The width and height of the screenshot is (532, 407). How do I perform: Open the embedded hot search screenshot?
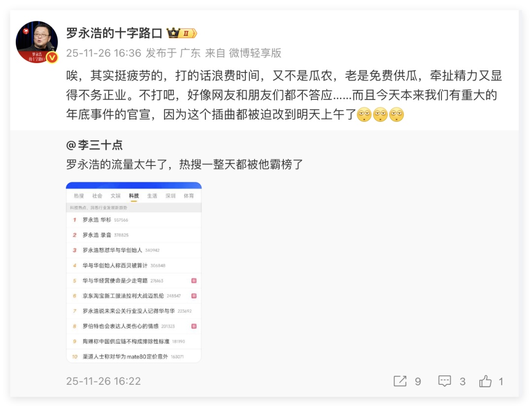tap(133, 272)
